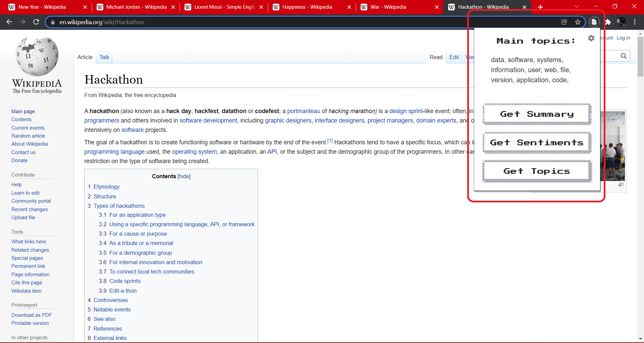Image resolution: width=644 pixels, height=343 pixels.
Task: Open the Wikidata item link
Action: pyautogui.click(x=26, y=291)
